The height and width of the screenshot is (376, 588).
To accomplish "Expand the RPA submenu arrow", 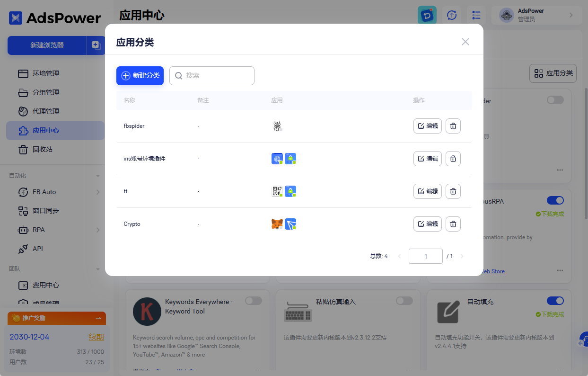I will [98, 230].
